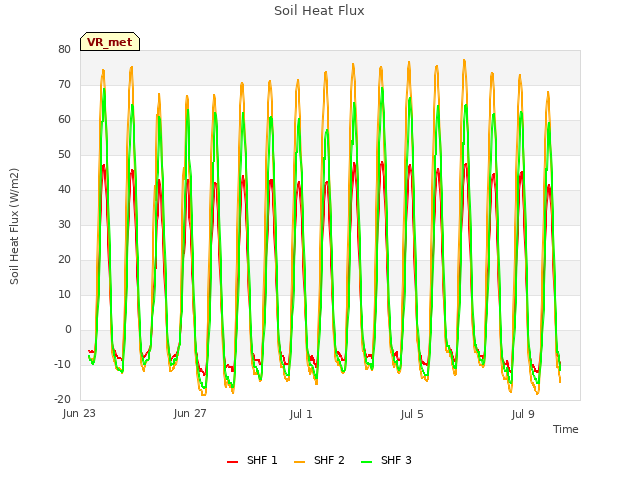
Task: Toggle the SHF 2 legend entry
Action: pos(319,460)
